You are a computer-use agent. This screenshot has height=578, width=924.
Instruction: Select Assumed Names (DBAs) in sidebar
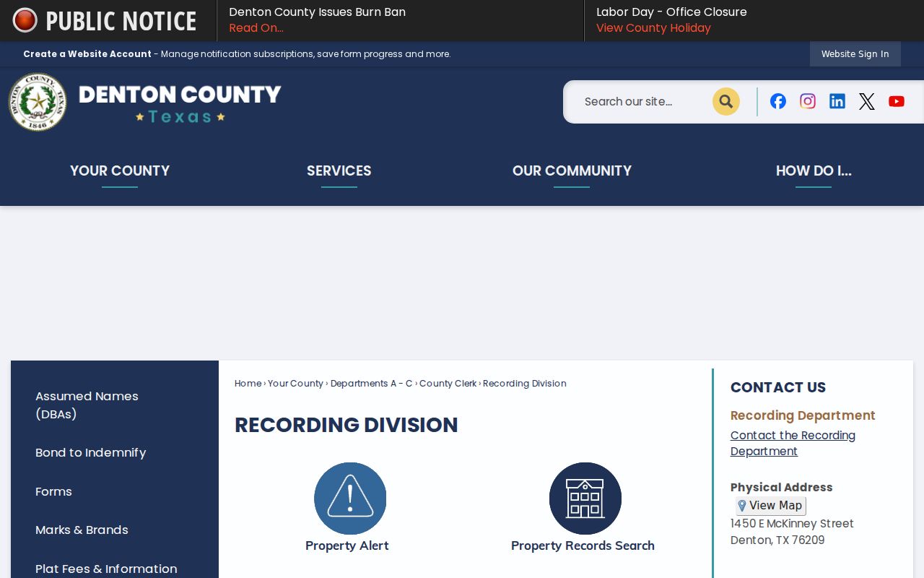coord(87,405)
